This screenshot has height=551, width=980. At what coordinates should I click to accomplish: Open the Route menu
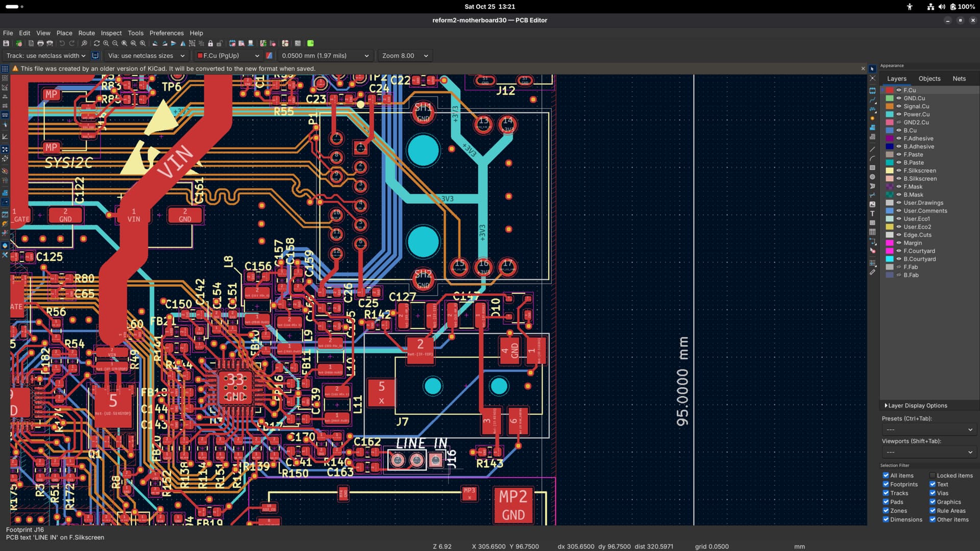click(86, 33)
